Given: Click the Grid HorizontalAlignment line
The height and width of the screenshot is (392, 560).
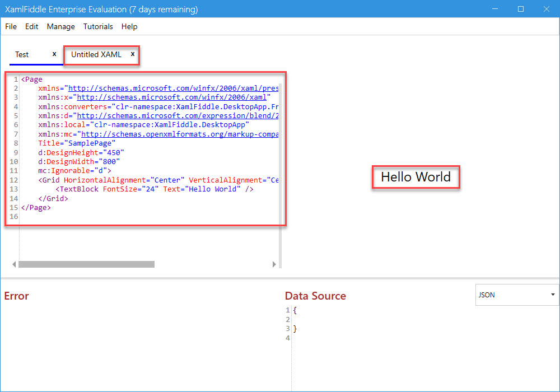Looking at the screenshot, I should (x=158, y=180).
